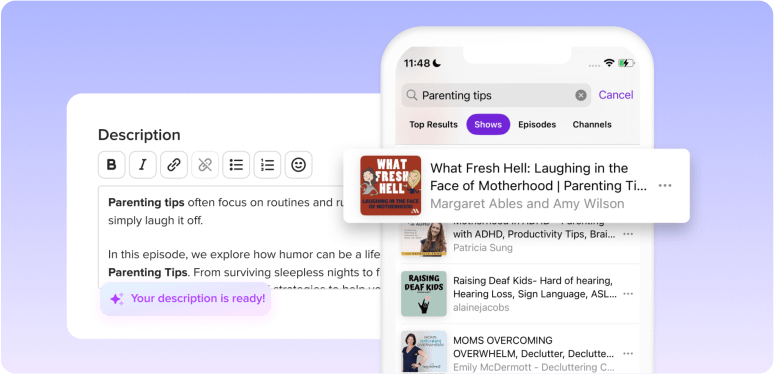Toggle bold formatting in description toolbar
The height and width of the screenshot is (374, 774).
tap(112, 165)
